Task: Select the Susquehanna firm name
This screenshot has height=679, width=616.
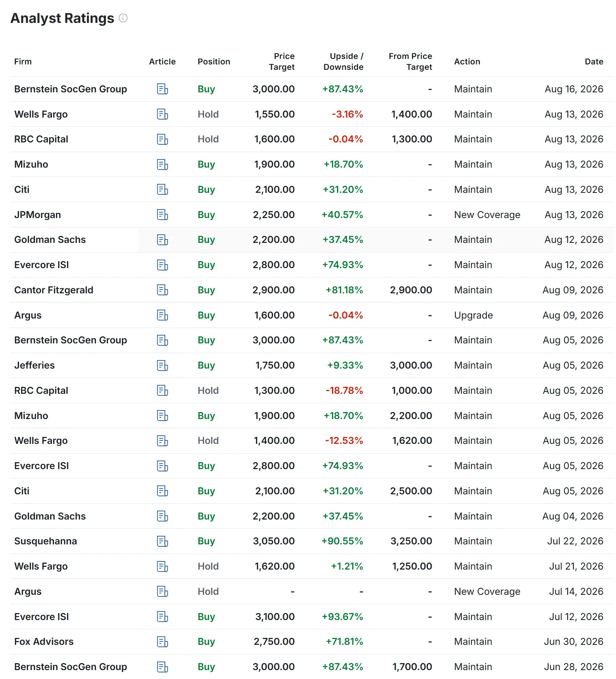Action: [45, 541]
